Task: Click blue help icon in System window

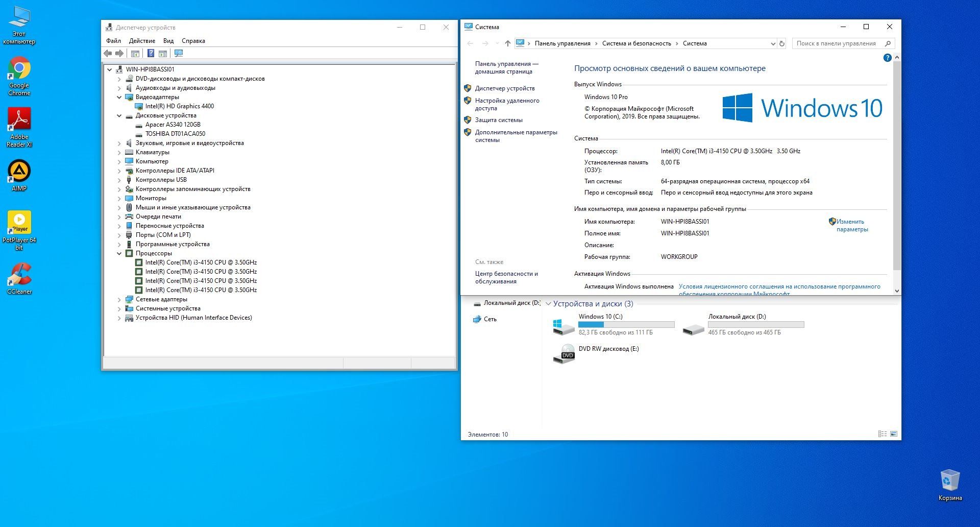Action: (x=887, y=58)
